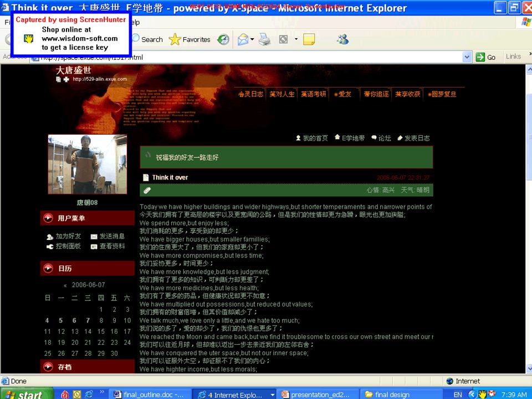Click the 发表日志 link
532x399 pixels.
413,138
